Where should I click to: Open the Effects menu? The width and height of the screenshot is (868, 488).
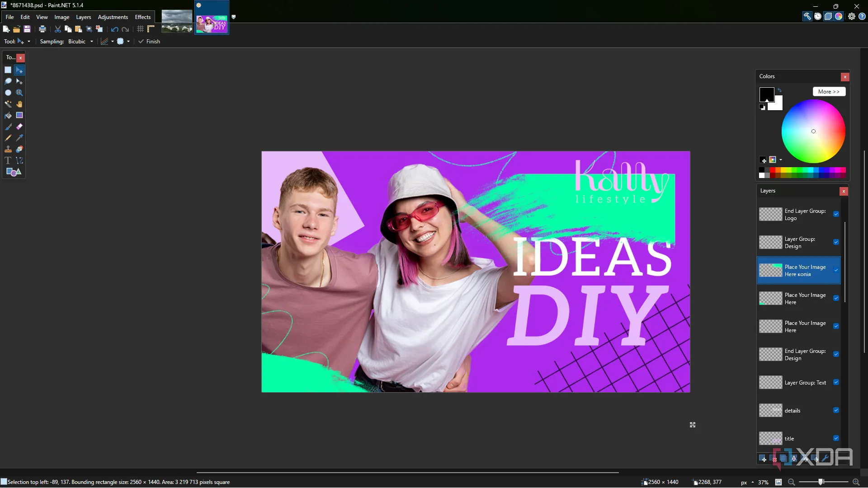(142, 17)
